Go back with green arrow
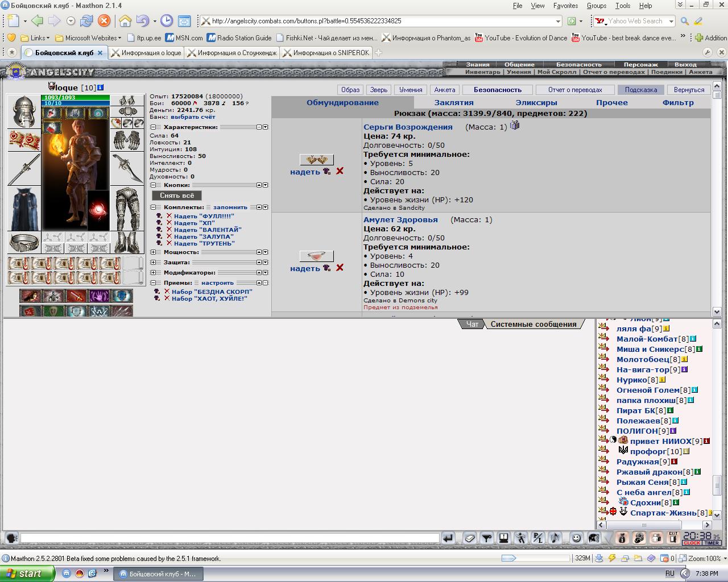The width and height of the screenshot is (728, 582). [x=38, y=21]
